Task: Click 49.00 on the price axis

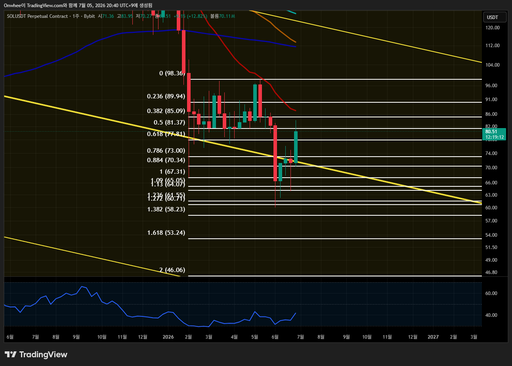Action: tap(491, 260)
